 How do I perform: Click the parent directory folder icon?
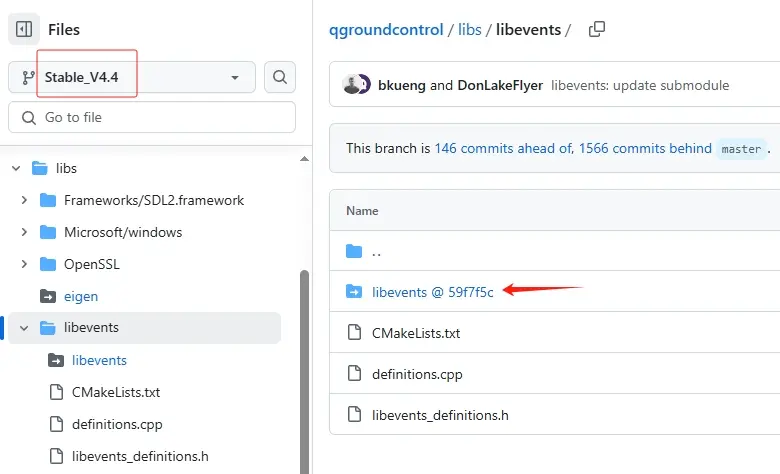click(x=354, y=251)
